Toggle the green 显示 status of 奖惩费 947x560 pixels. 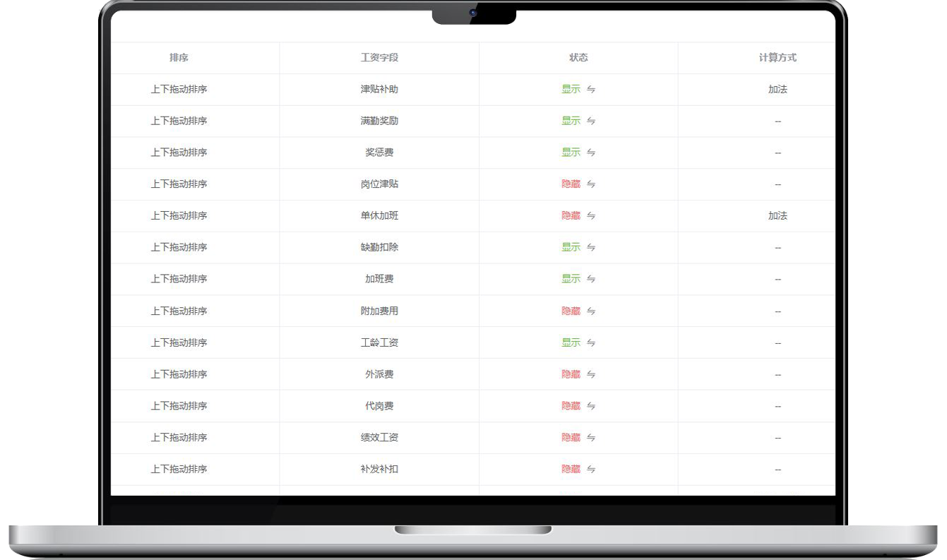(x=571, y=153)
